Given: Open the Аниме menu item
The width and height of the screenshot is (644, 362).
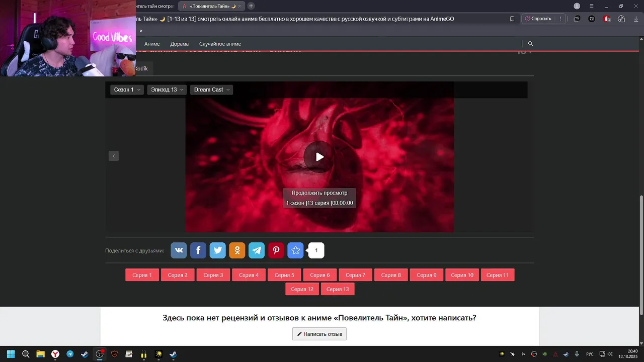Looking at the screenshot, I should coord(152,44).
